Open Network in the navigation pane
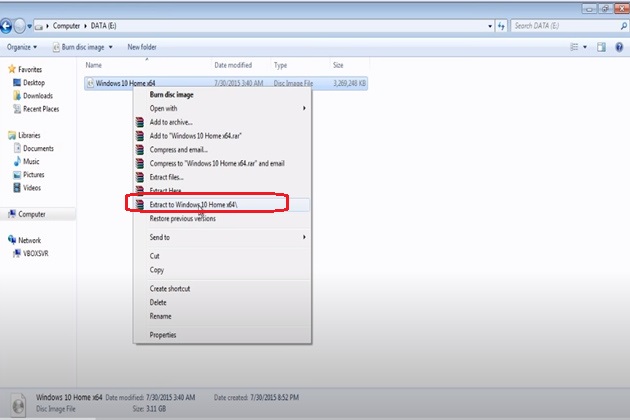This screenshot has width=630, height=420. [29, 240]
